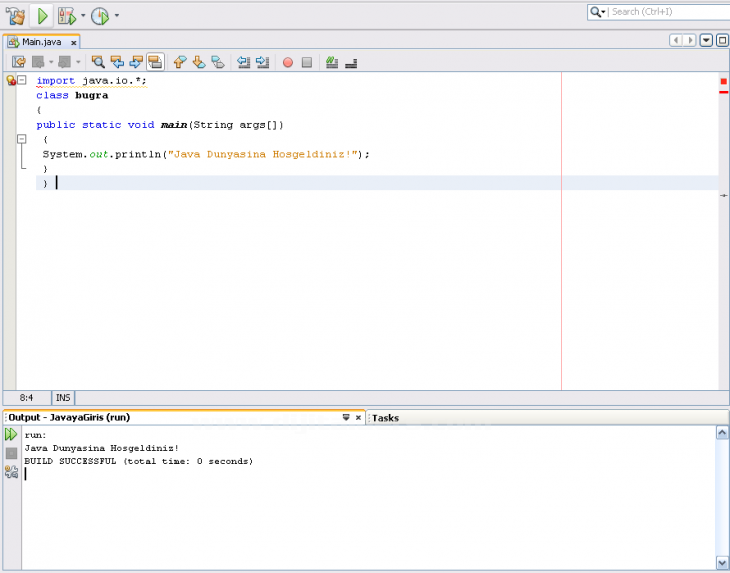Click the 'main' method name
Viewport: 730px width, 573px height.
click(x=174, y=125)
